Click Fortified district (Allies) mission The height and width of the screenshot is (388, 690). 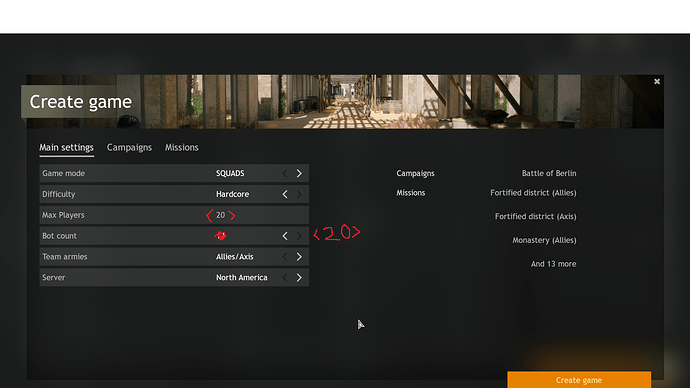point(533,193)
